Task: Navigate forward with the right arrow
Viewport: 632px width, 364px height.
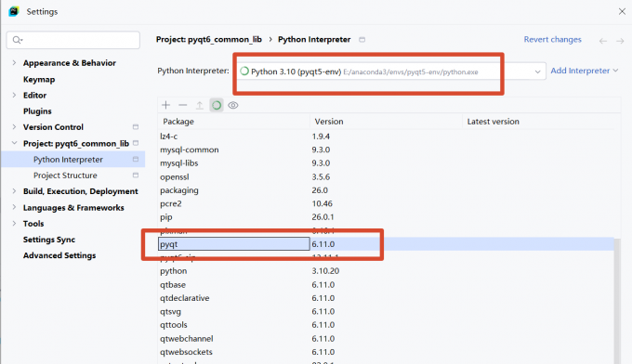Action: pyautogui.click(x=620, y=41)
